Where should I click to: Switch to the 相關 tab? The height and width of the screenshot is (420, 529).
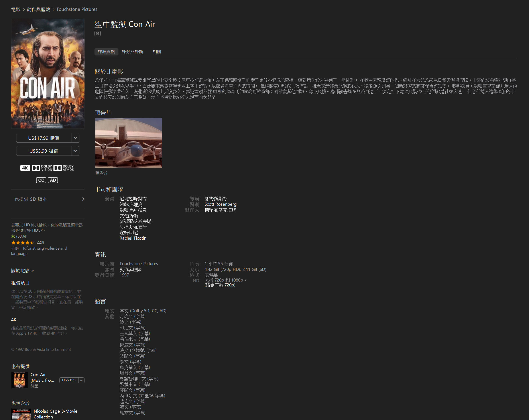pyautogui.click(x=157, y=52)
